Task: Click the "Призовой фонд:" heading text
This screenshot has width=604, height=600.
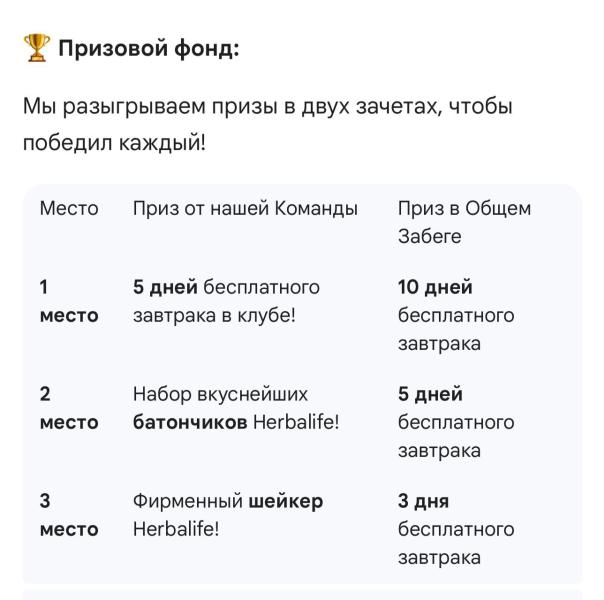Action: (x=148, y=49)
